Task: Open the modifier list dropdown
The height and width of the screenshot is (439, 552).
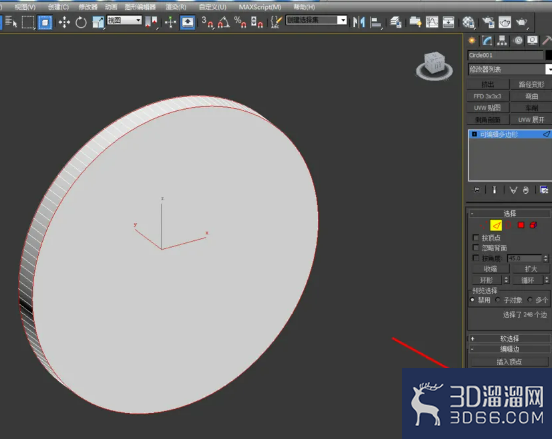Action: (510, 69)
